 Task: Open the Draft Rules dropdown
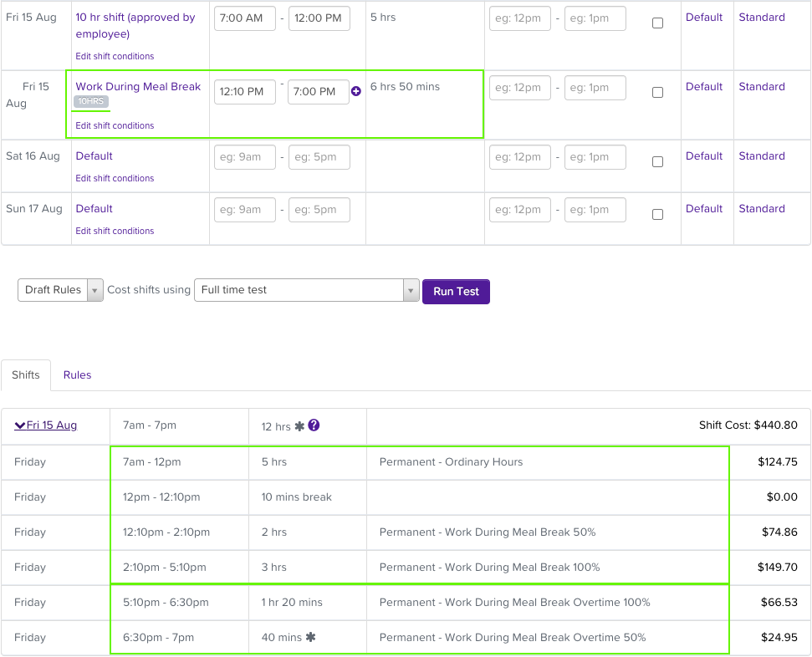60,290
